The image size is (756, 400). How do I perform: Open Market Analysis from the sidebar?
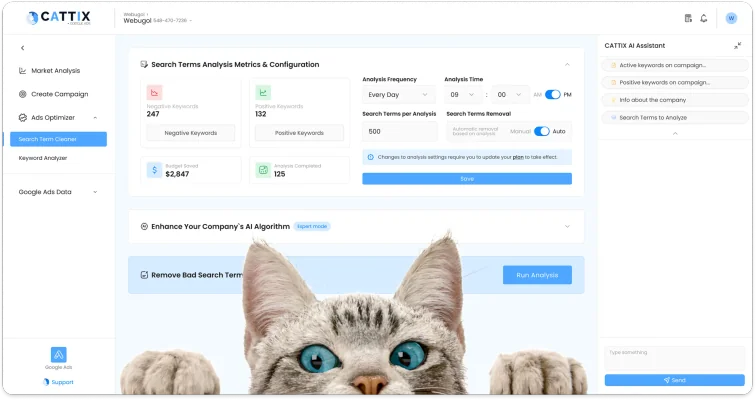coord(55,71)
